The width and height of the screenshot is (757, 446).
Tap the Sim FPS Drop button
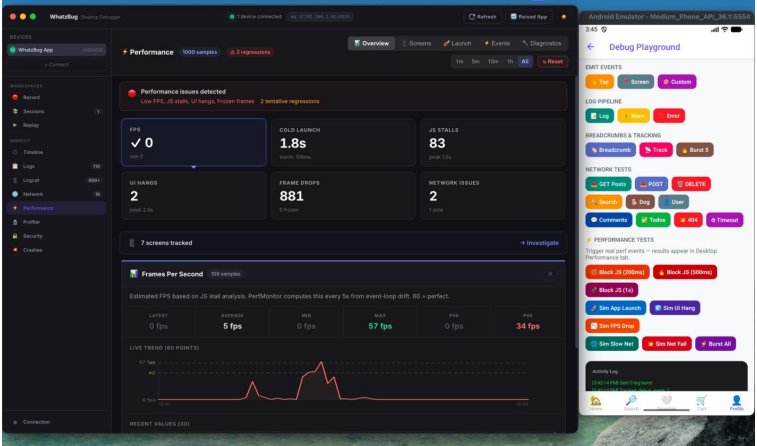tap(612, 326)
